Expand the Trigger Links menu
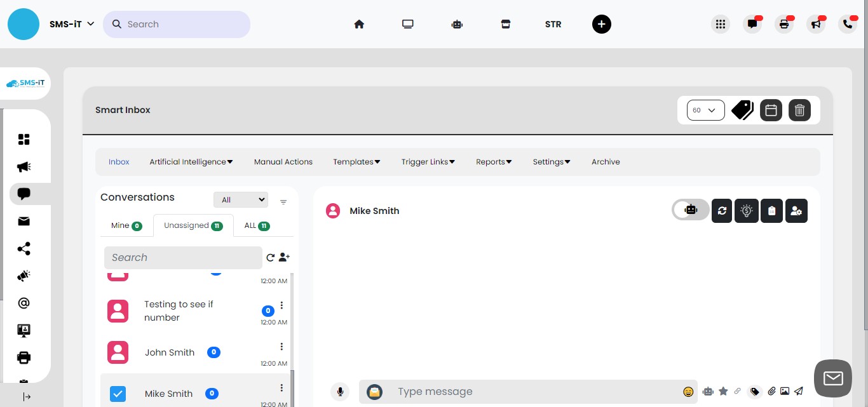Screen dimensions: 868x407 tap(428, 162)
